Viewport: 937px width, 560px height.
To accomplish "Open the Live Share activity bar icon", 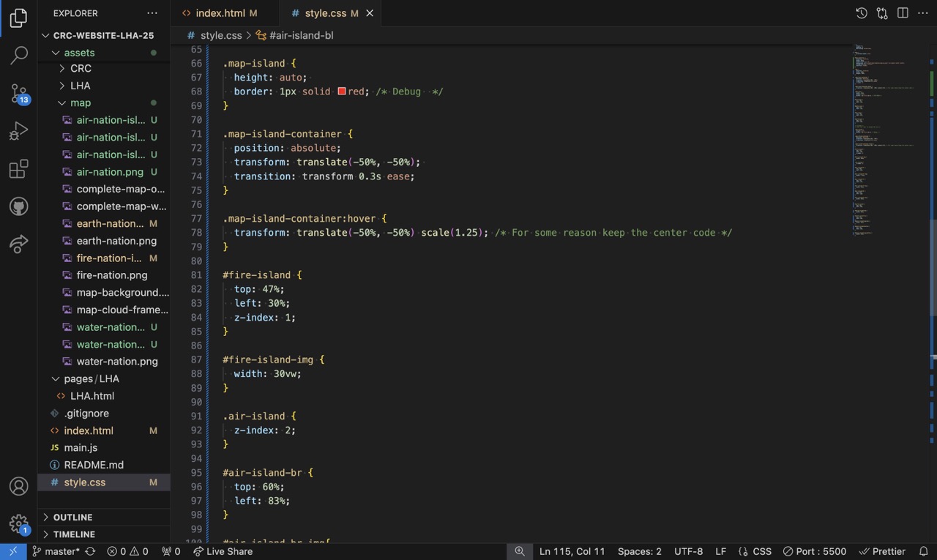I will [19, 244].
